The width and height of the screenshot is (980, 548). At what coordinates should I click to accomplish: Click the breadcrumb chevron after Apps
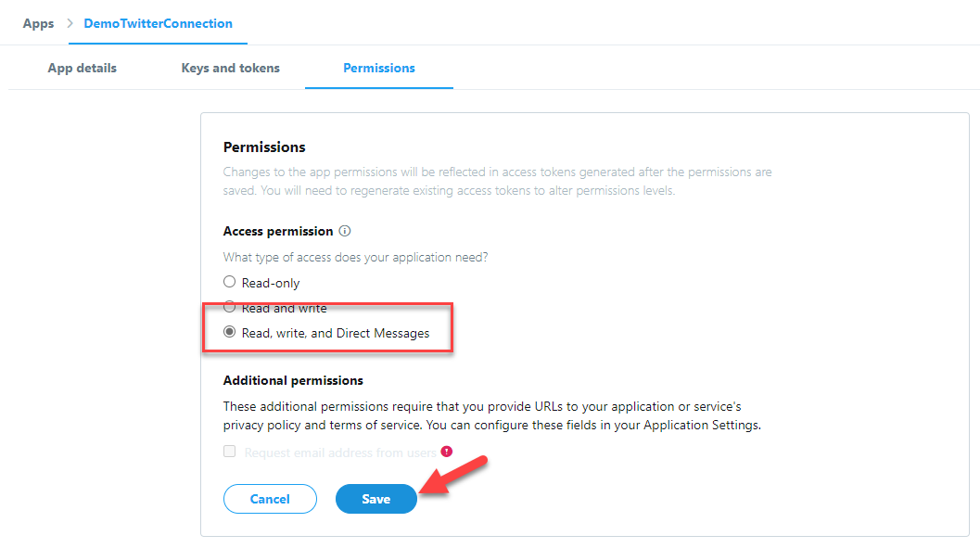pos(69,23)
